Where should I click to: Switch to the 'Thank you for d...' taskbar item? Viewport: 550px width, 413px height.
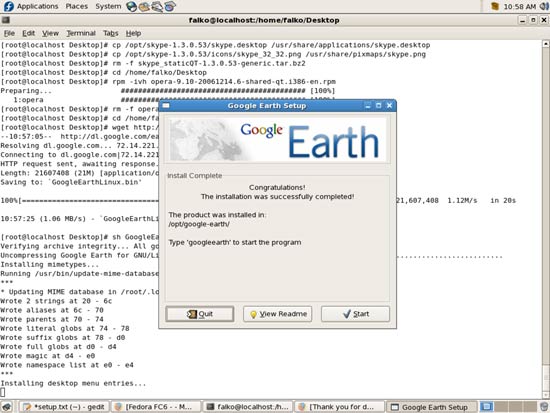(340, 407)
